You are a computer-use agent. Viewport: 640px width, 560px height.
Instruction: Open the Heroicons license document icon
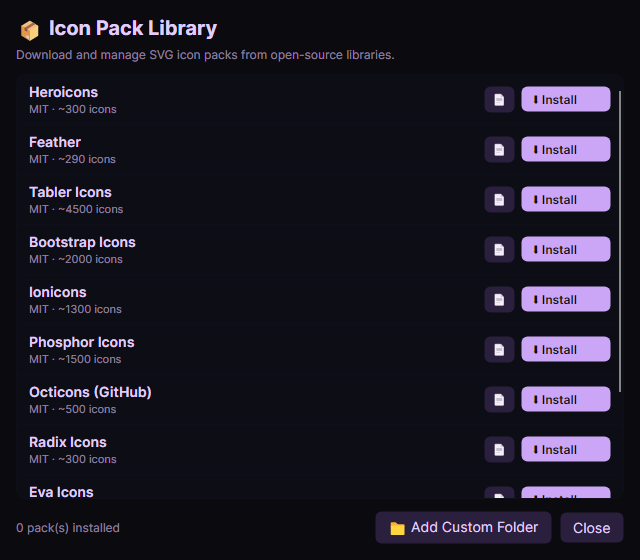[x=499, y=100]
